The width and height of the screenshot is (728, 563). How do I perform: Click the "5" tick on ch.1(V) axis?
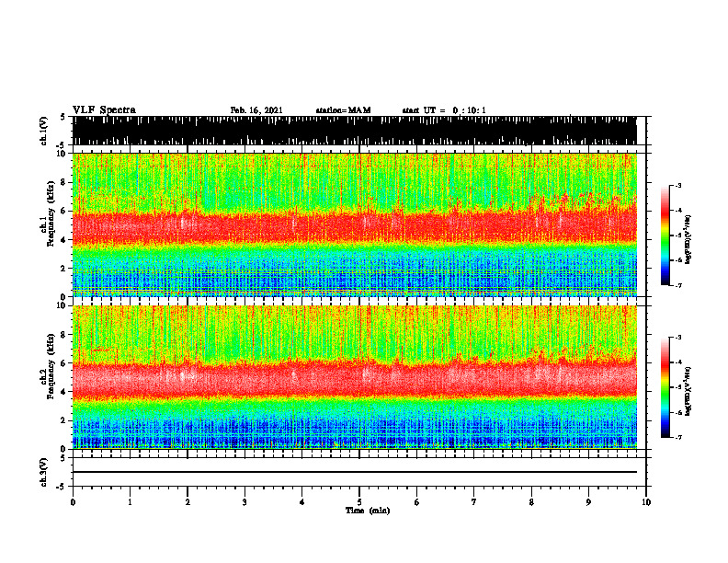coord(63,117)
